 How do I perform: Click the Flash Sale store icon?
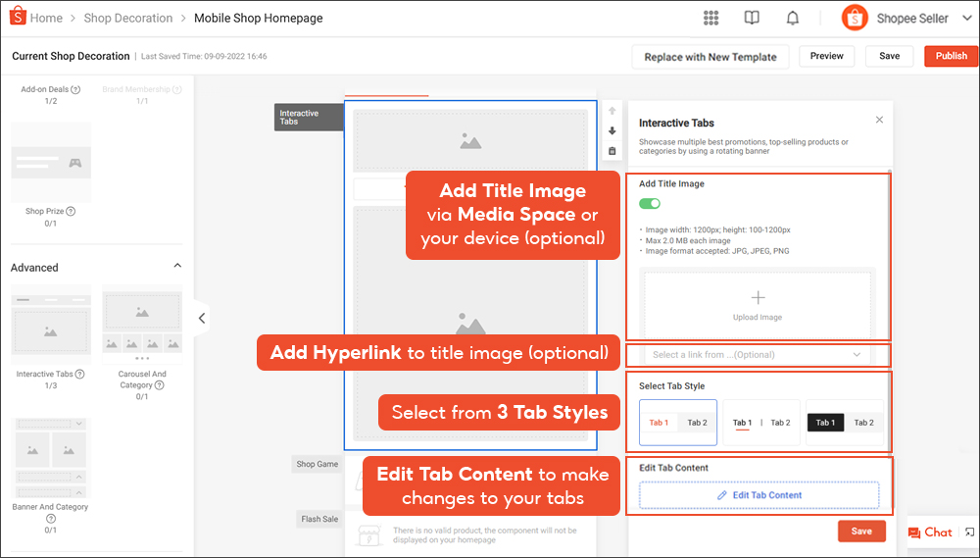pyautogui.click(x=369, y=534)
